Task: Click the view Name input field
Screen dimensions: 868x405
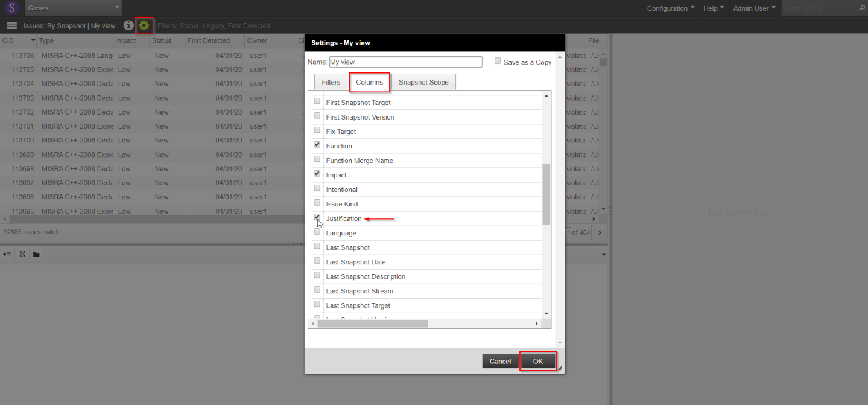Action: coord(405,62)
